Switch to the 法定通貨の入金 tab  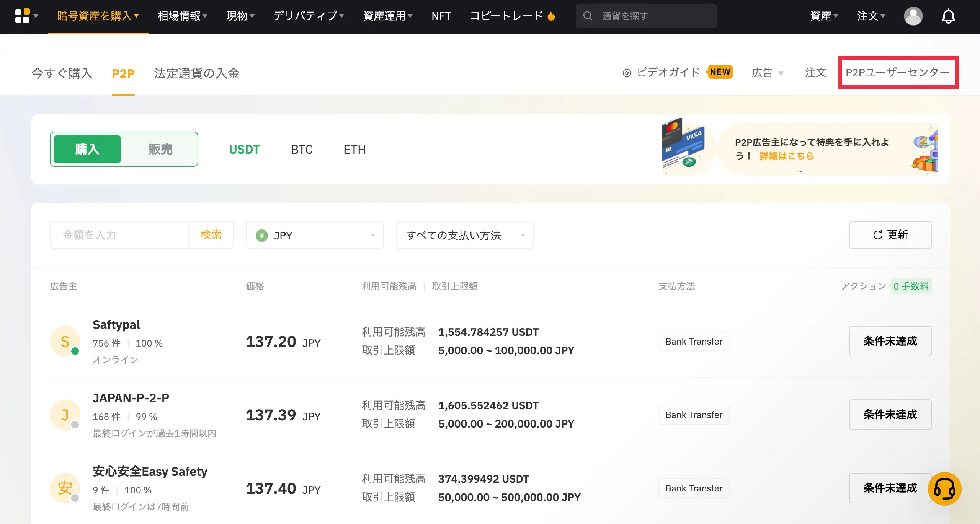coord(196,73)
